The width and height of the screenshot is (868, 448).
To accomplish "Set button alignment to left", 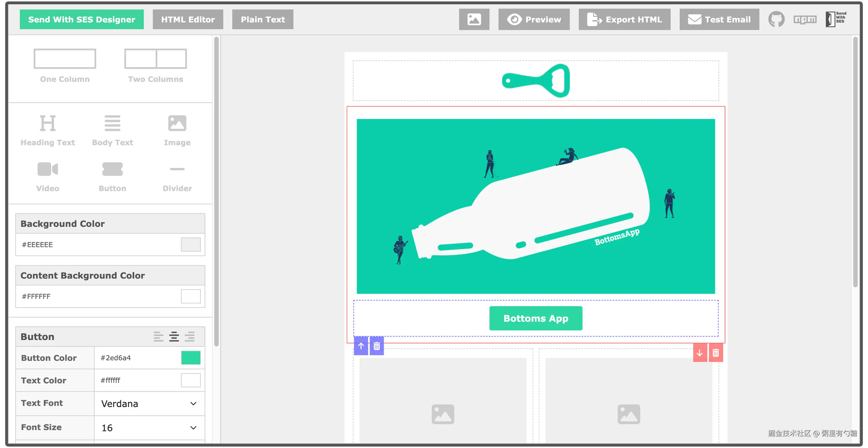I will 158,337.
